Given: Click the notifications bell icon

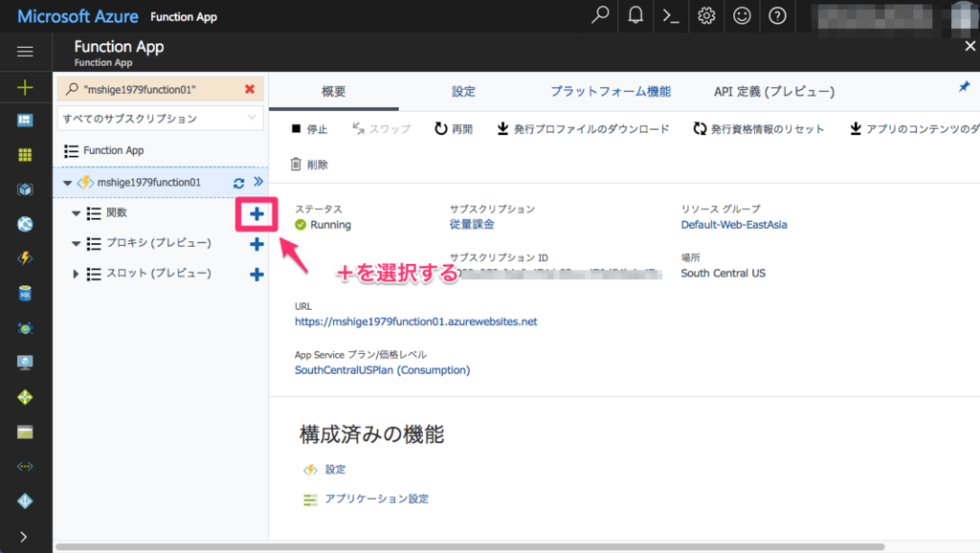Looking at the screenshot, I should coord(635,15).
